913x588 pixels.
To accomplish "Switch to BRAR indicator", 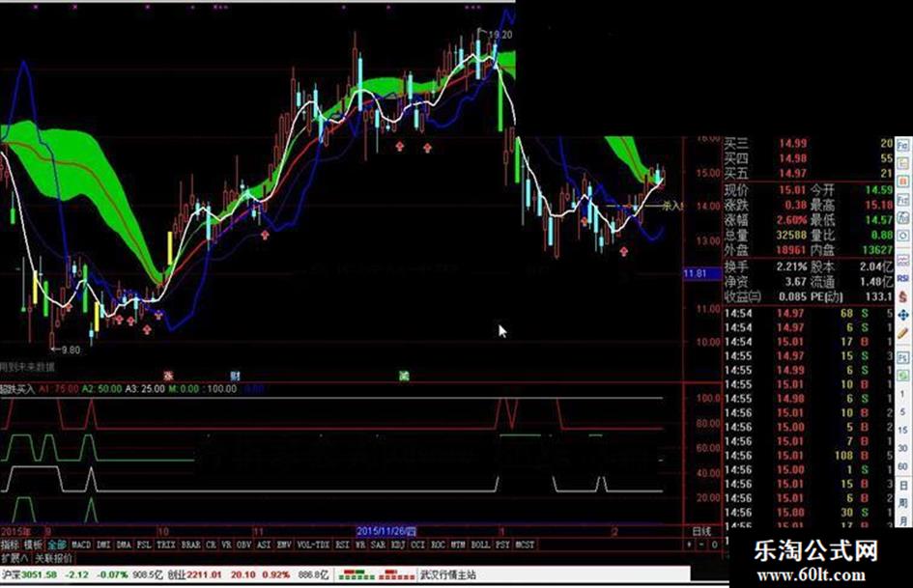I will (190, 545).
